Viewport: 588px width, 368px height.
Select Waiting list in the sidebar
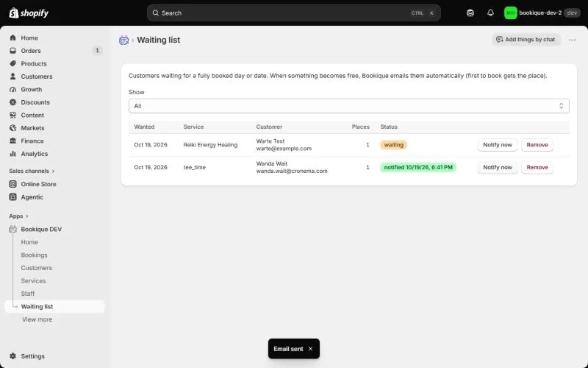[x=54, y=306]
